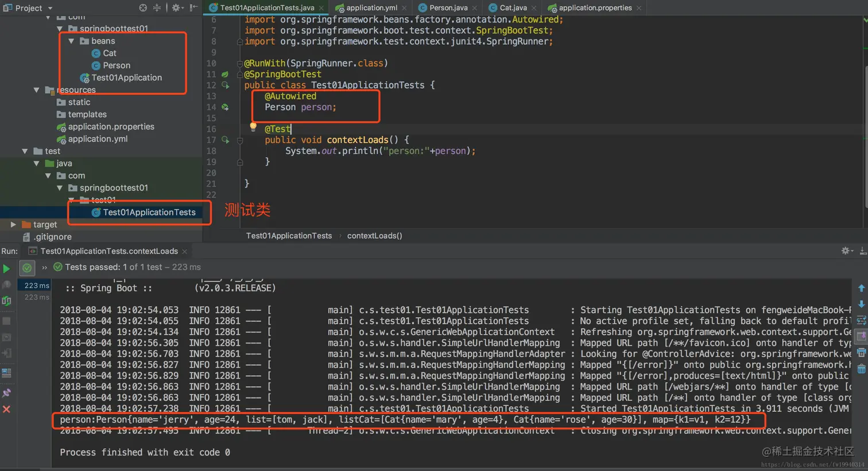Toggle scroll to end in console toolbar
Viewport: 868px width, 471px height.
[861, 336]
